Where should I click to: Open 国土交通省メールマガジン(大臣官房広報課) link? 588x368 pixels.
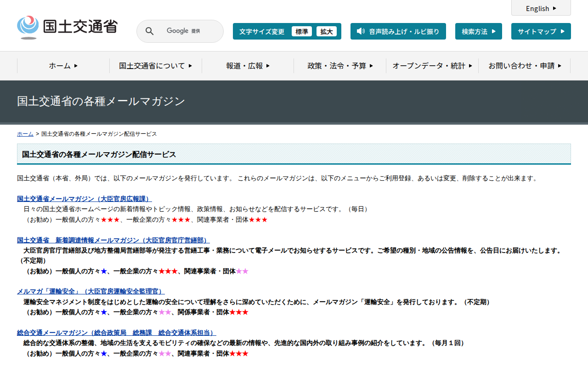coord(84,199)
